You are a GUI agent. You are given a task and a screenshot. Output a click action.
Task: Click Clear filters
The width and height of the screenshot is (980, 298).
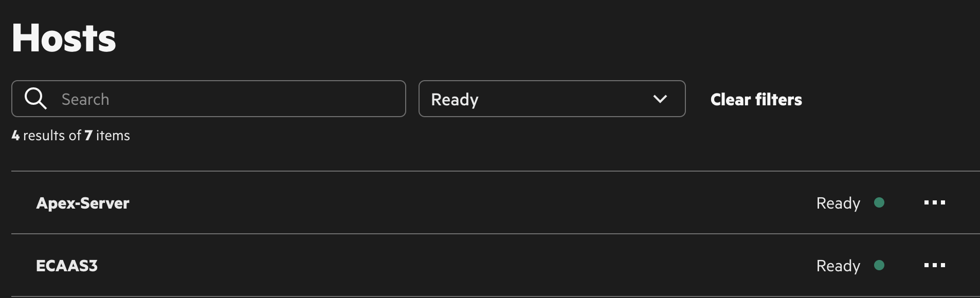[x=756, y=100]
